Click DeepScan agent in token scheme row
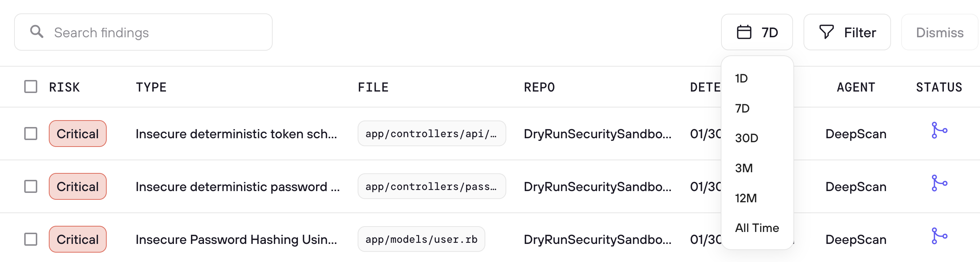 [856, 134]
